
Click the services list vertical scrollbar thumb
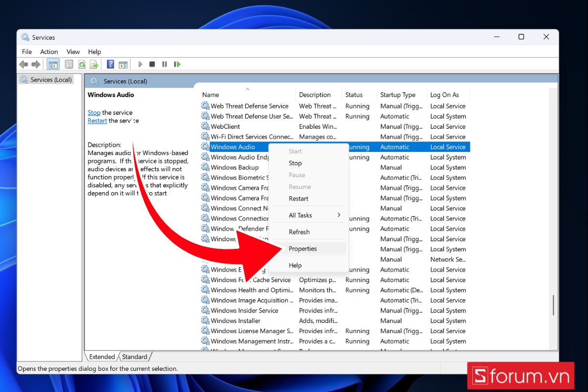pyautogui.click(x=553, y=305)
